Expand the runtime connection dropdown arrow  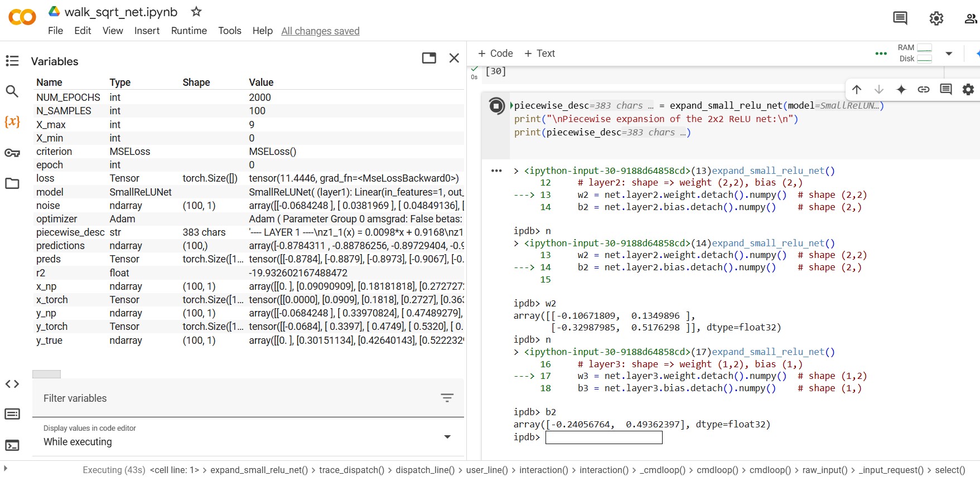coord(949,53)
